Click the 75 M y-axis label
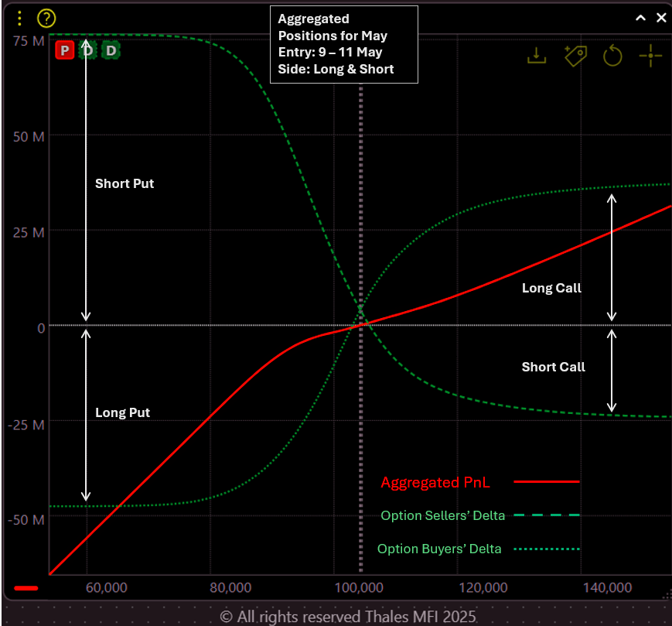Image resolution: width=672 pixels, height=626 pixels. pos(29,41)
